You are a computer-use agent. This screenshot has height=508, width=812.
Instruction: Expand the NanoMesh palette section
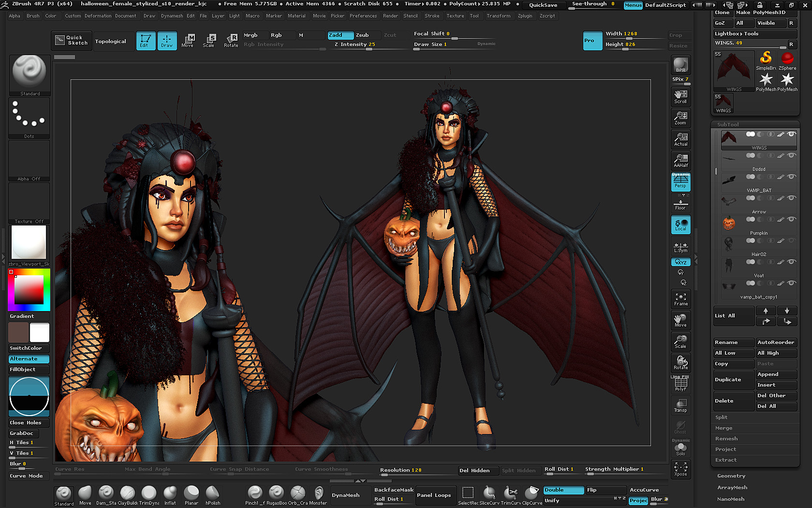pyautogui.click(x=731, y=499)
